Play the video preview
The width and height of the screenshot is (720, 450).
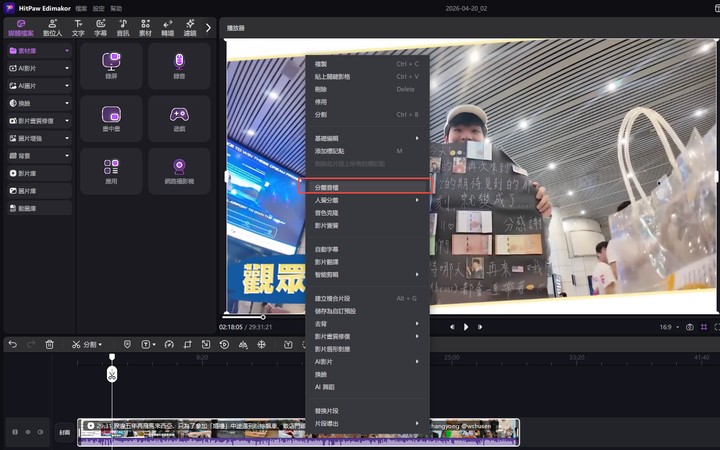point(466,327)
